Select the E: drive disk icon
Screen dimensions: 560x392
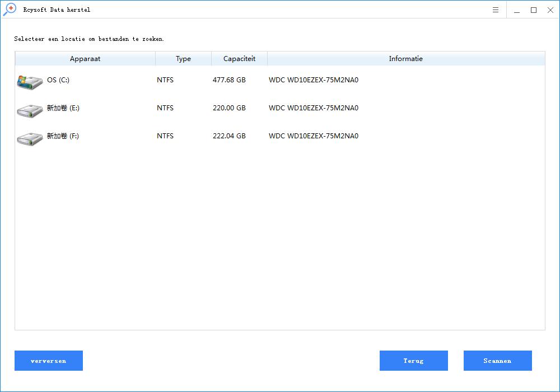[x=30, y=110]
